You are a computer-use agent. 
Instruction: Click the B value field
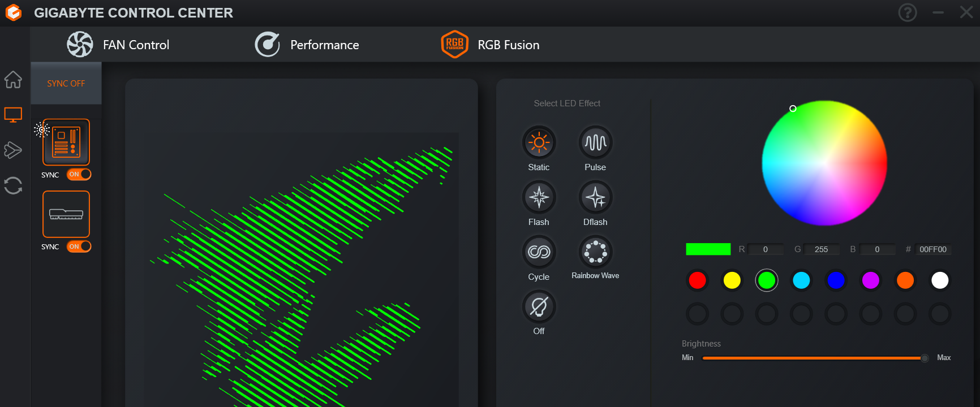877,249
